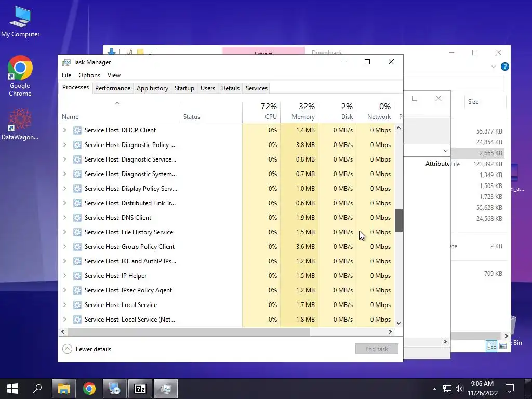Select the 123,392 KB file row in Explorer
This screenshot has height=399, width=532.
tap(478, 164)
